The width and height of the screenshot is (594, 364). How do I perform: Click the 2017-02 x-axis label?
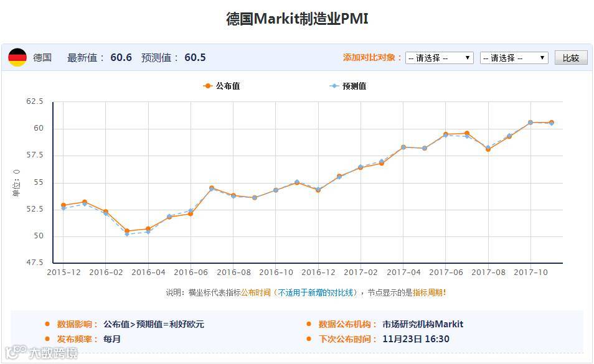[361, 273]
